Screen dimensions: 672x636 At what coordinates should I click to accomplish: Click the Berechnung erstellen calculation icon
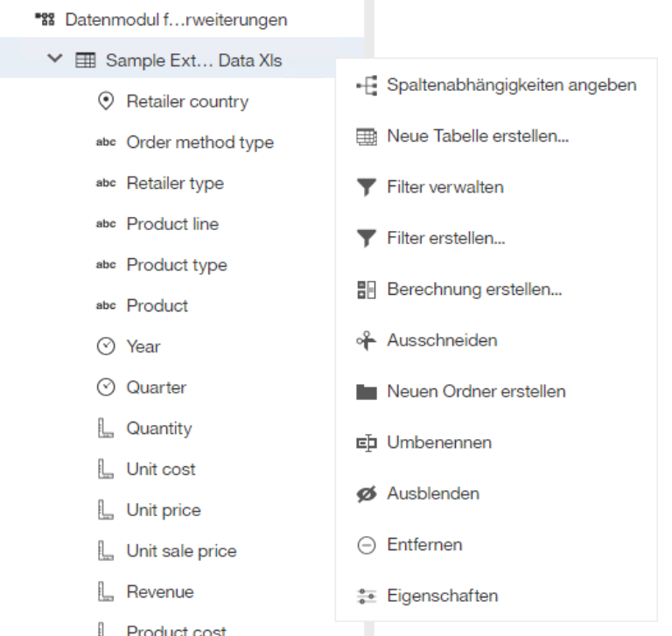tap(367, 290)
